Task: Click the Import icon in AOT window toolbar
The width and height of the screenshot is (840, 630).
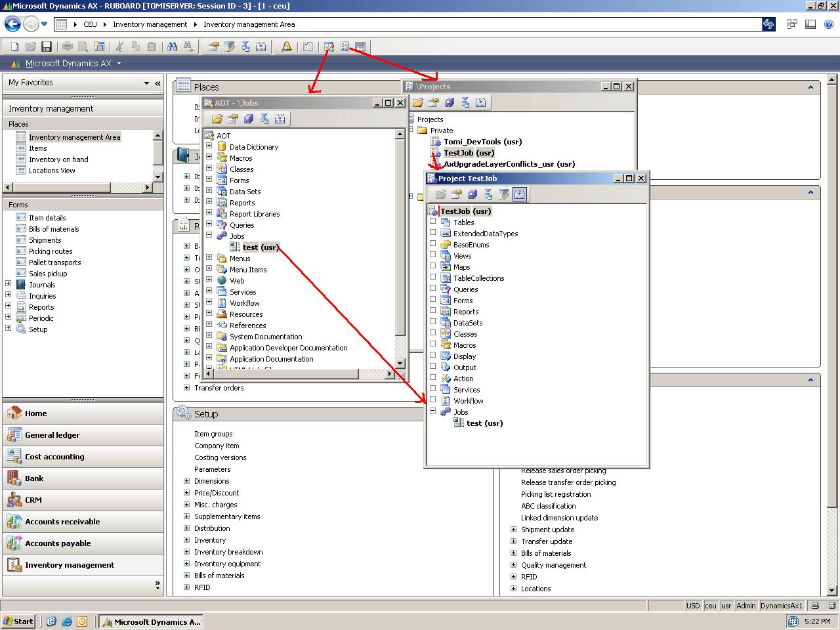Action: (x=280, y=119)
